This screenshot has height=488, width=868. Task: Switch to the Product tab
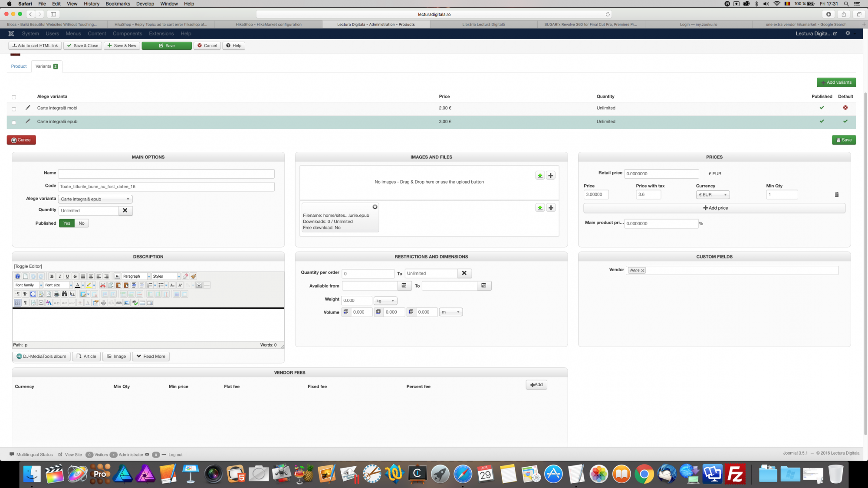click(19, 66)
